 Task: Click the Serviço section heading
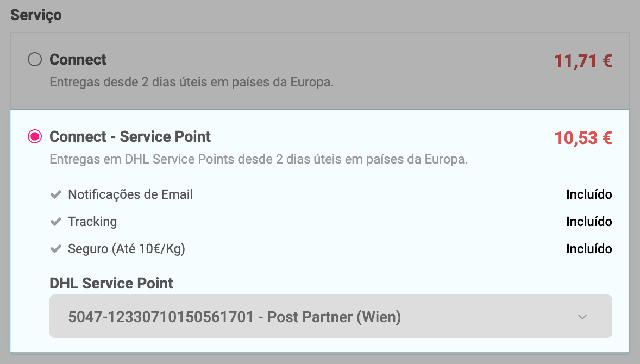pos(36,15)
